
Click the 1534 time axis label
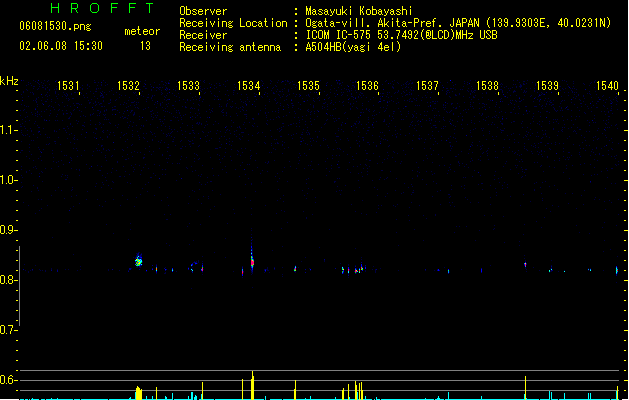pos(248,85)
